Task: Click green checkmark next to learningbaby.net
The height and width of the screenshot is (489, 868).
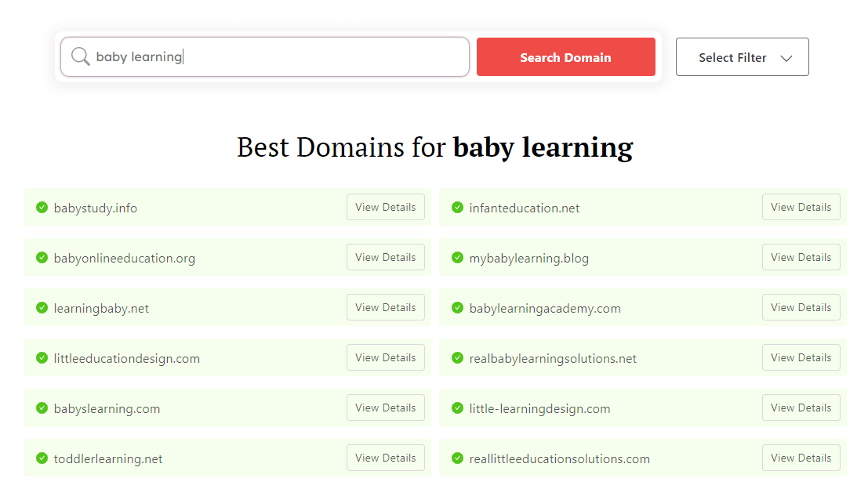Action: pos(42,308)
